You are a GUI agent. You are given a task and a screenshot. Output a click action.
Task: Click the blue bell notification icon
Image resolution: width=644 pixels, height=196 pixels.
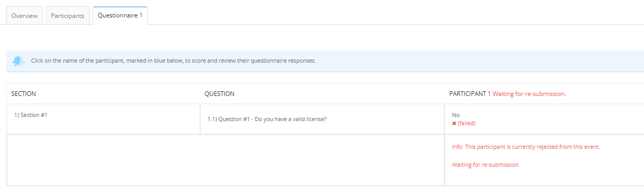[19, 61]
